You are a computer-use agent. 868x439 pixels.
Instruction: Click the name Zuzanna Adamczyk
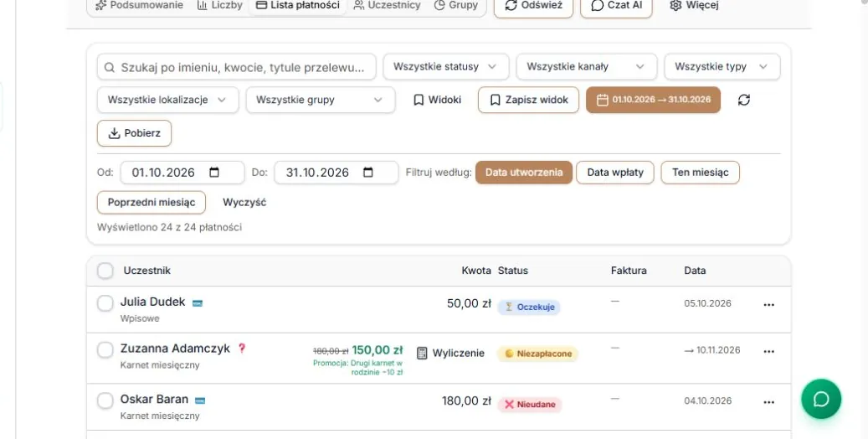(x=175, y=349)
